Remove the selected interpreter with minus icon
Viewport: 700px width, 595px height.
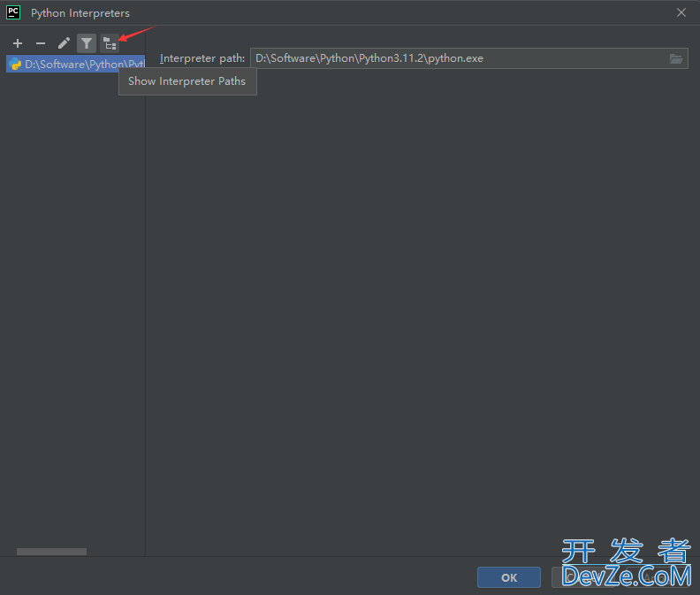41,43
